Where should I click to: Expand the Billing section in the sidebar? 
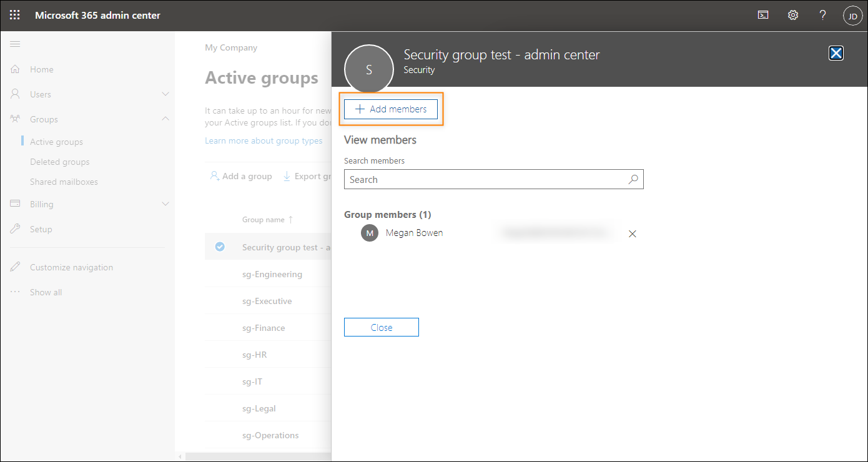(x=165, y=204)
